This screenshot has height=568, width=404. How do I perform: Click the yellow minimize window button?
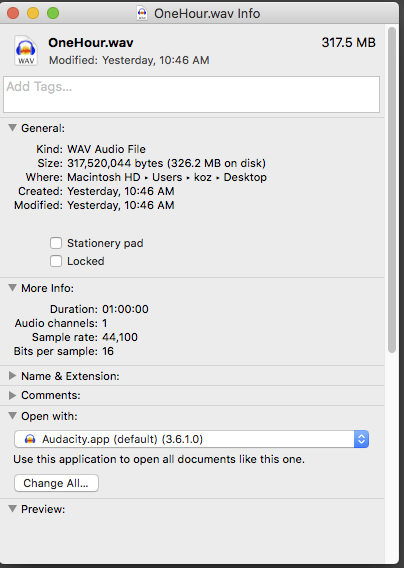pos(33,13)
